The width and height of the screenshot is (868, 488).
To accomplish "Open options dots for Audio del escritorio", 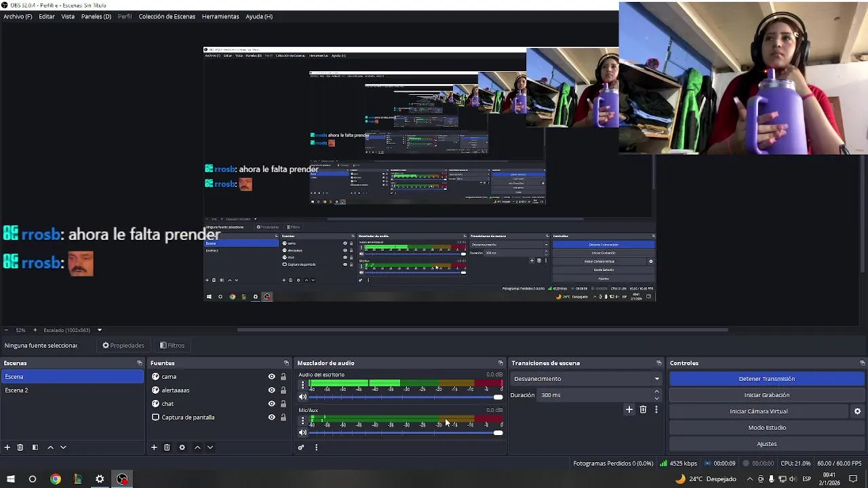I will (x=303, y=386).
